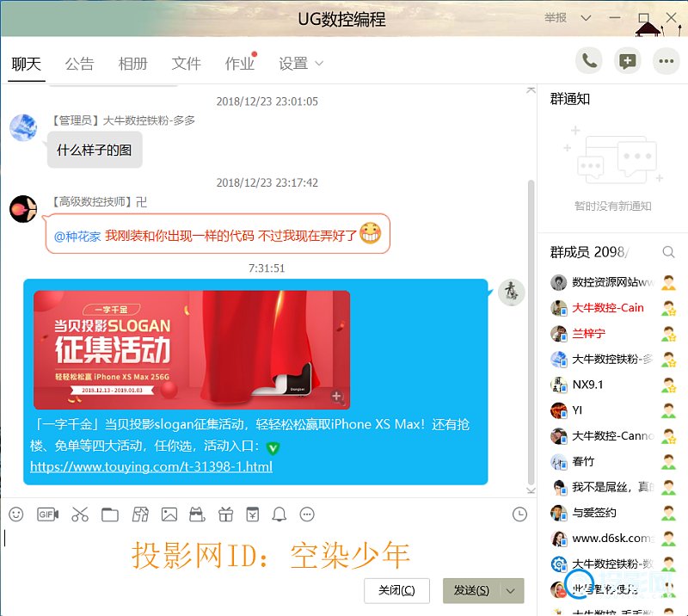Select member 我不是屌丝，真

pyautogui.click(x=613, y=487)
